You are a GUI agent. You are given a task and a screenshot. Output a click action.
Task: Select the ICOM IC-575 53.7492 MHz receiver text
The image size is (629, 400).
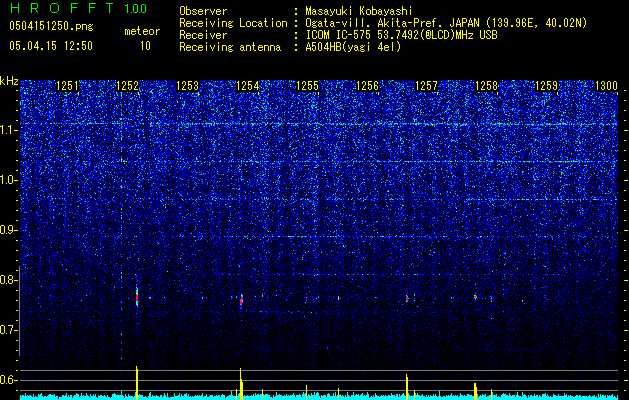tap(401, 35)
